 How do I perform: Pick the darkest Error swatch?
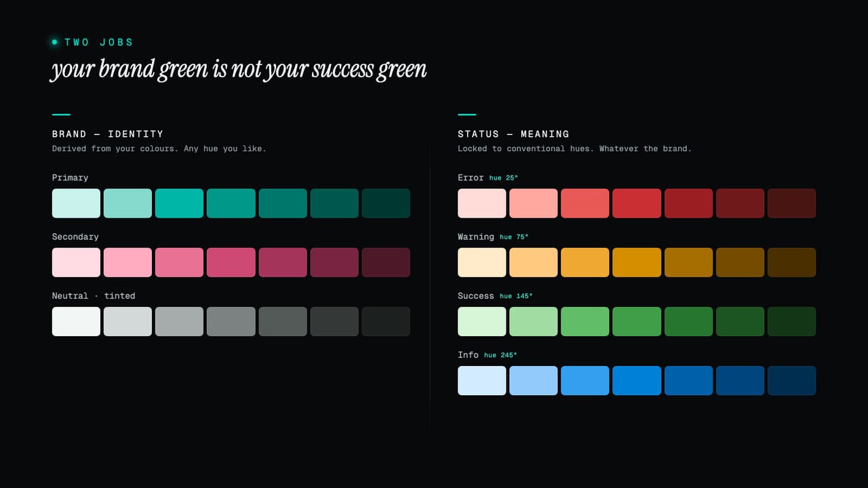coord(791,203)
